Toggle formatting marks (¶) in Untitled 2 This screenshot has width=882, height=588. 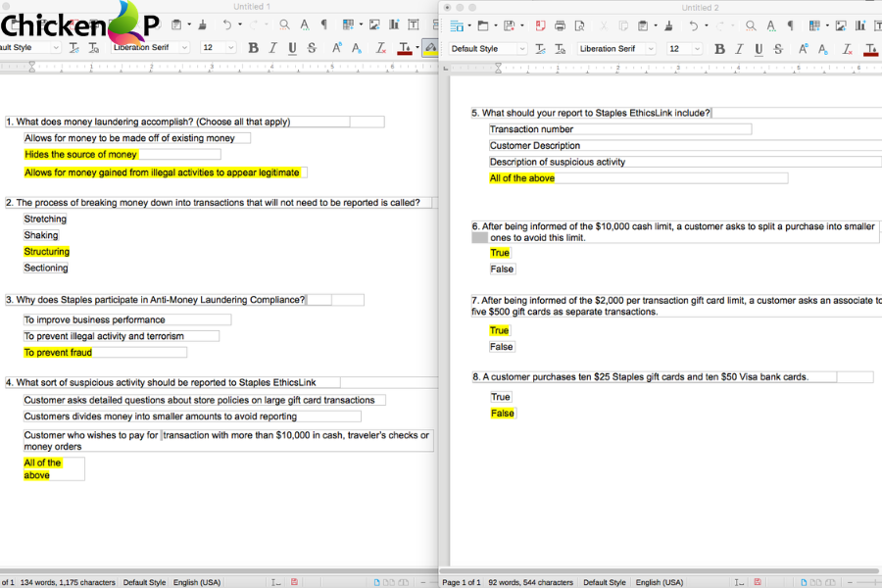(790, 25)
